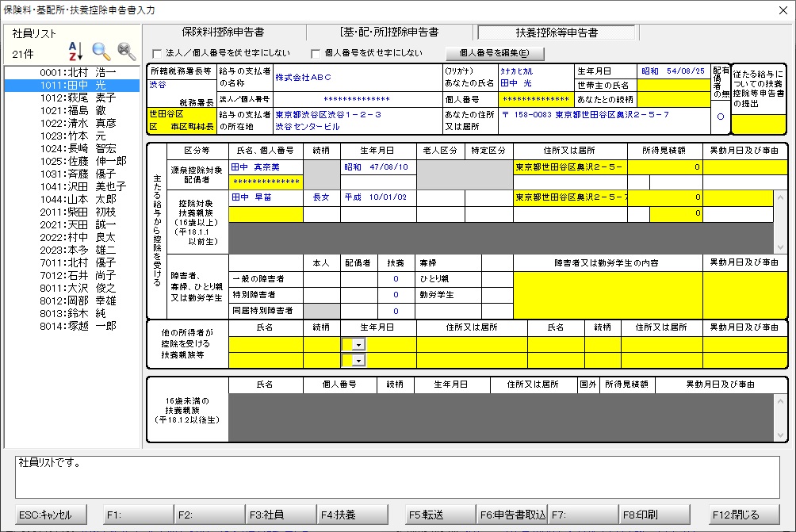The height and width of the screenshot is (532, 796).
Task: Click spouse 所得見積額 field showing 0
Action: coord(665,167)
